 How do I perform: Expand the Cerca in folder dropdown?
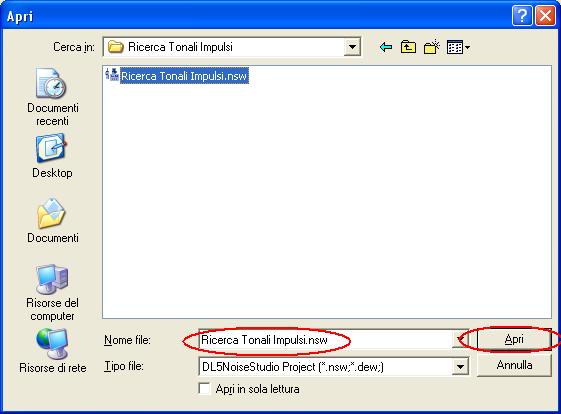click(x=352, y=47)
